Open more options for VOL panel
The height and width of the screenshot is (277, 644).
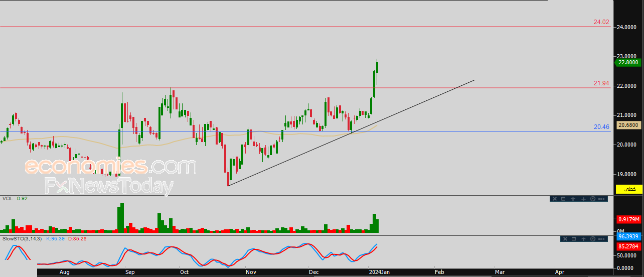pos(601,199)
